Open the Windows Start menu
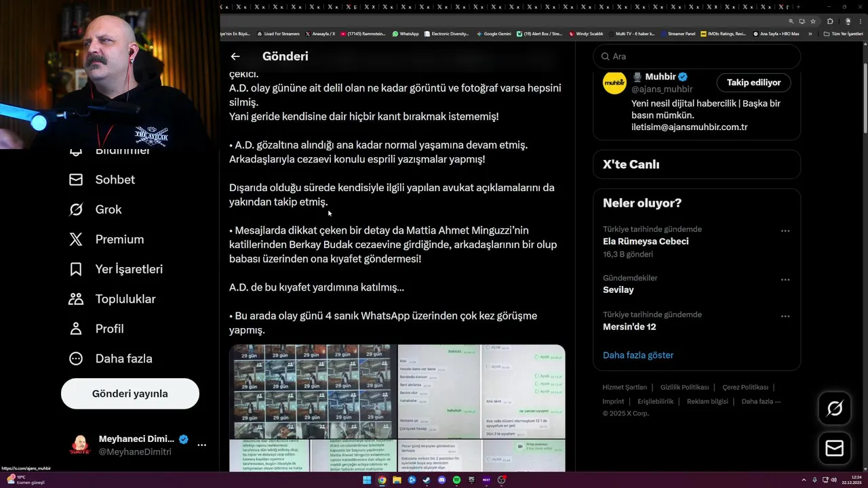Image resolution: width=868 pixels, height=488 pixels. 367,480
